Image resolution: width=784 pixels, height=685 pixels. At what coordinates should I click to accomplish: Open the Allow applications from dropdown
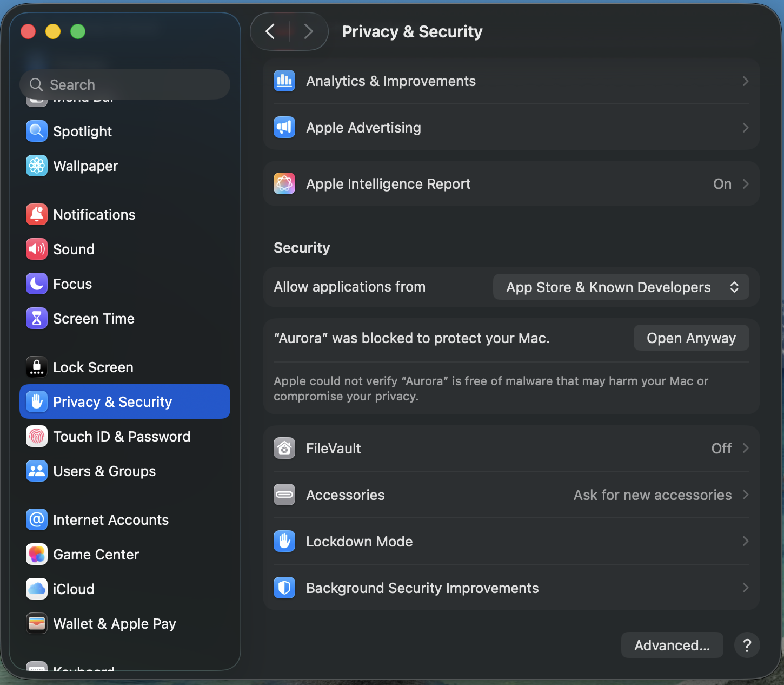pos(621,287)
